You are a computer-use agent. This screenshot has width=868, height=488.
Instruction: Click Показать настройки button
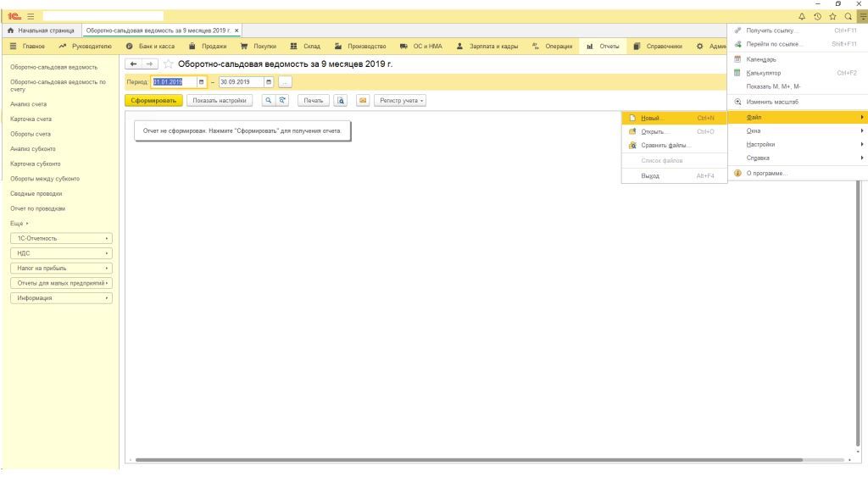click(x=220, y=101)
